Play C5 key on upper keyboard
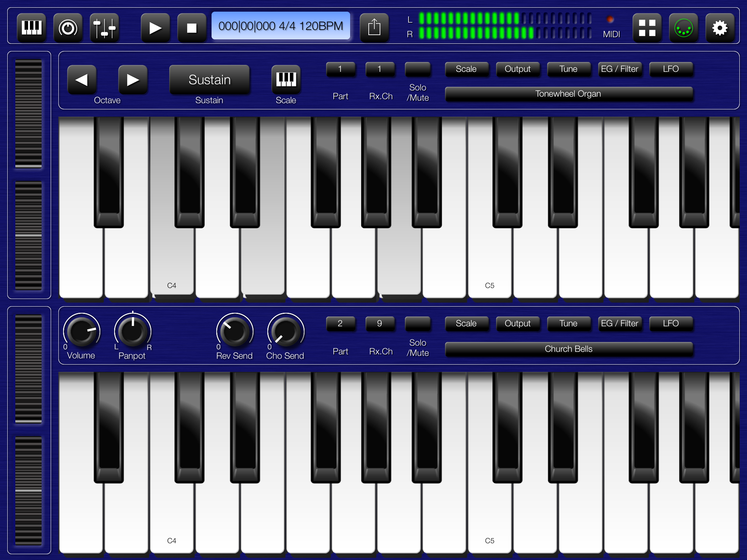 click(490, 262)
